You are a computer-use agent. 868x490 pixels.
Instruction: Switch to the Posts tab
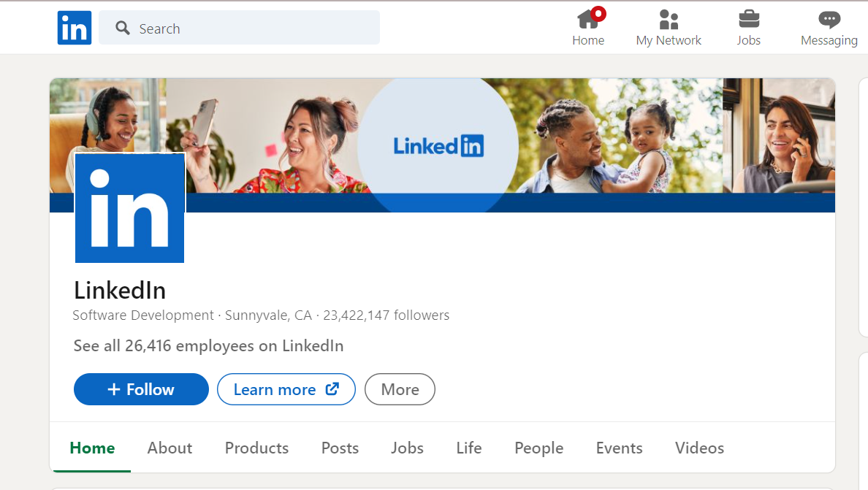pyautogui.click(x=340, y=448)
